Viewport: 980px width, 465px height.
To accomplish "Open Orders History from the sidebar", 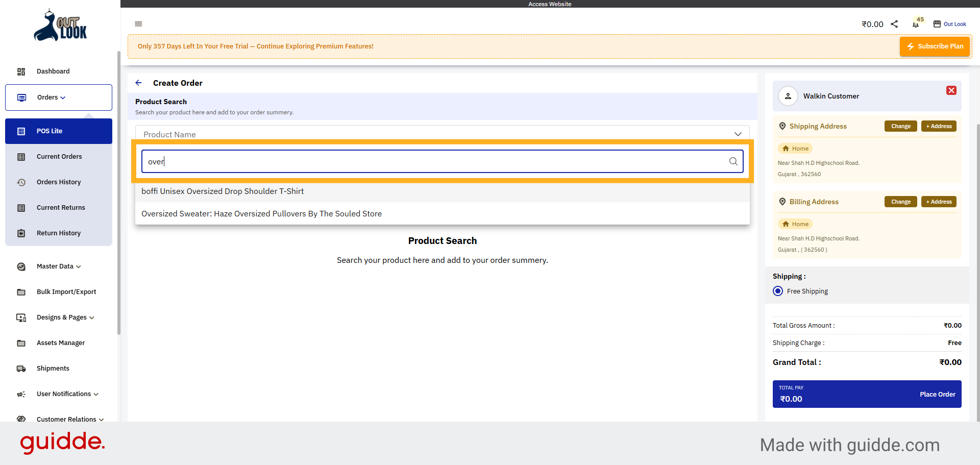I will pyautogui.click(x=58, y=182).
